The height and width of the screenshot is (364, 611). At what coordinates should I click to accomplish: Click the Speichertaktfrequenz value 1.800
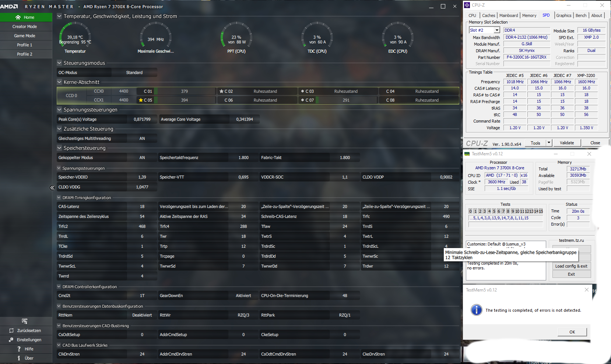[x=243, y=158]
